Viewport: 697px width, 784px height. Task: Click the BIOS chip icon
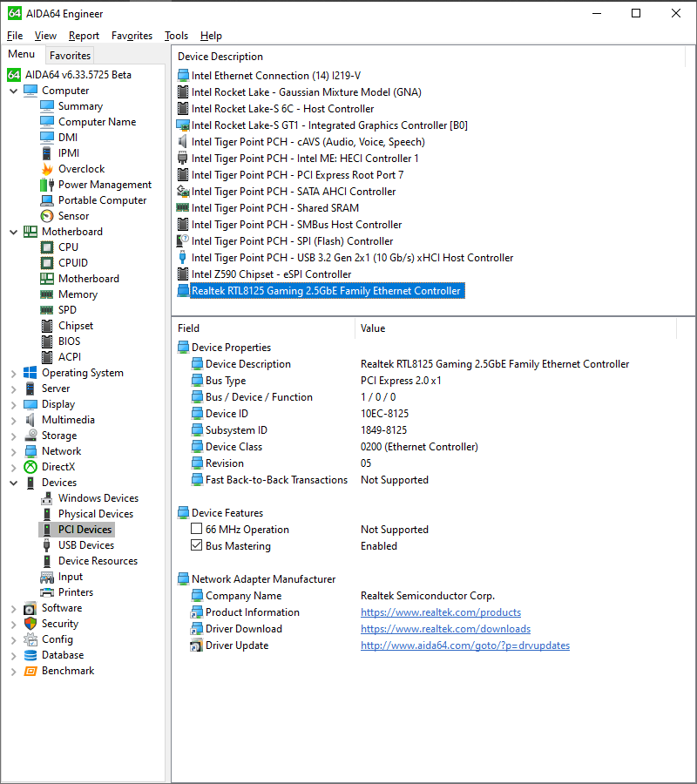pos(47,341)
